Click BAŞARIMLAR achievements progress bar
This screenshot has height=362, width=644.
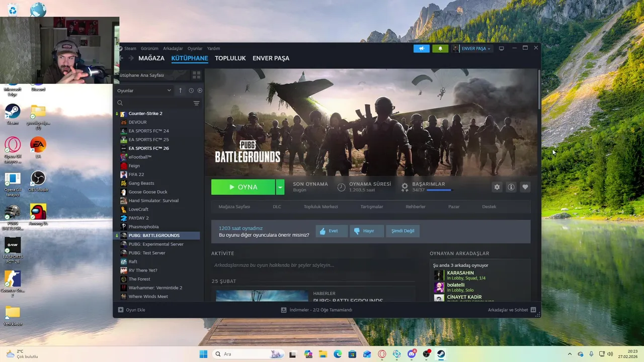point(439,190)
